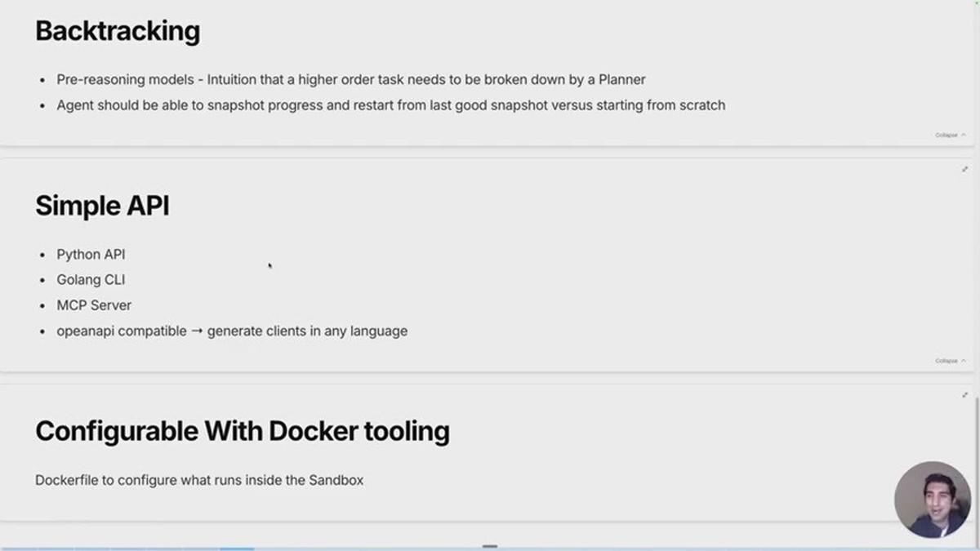Viewport: 980px width, 551px height.
Task: Click the opeanapi compatible text
Action: 122,331
